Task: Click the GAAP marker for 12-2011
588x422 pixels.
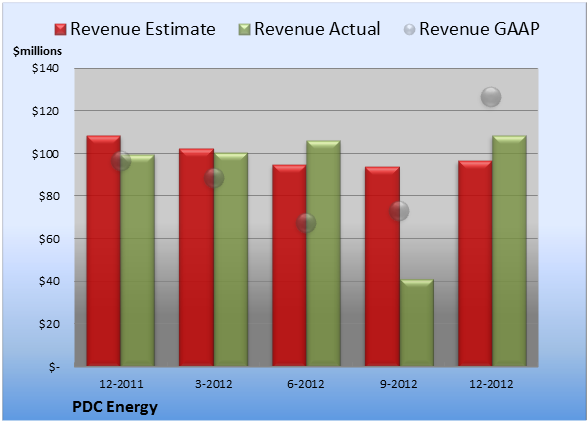Action: [x=121, y=161]
